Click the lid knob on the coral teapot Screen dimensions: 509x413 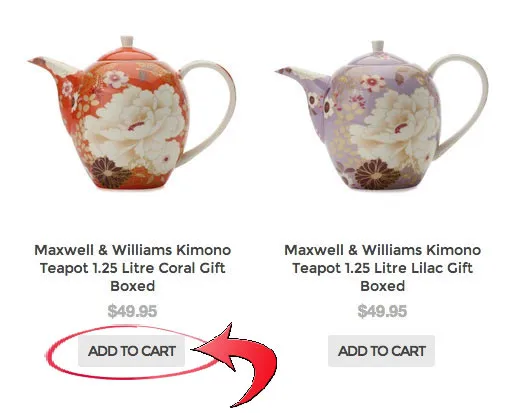coord(127,42)
